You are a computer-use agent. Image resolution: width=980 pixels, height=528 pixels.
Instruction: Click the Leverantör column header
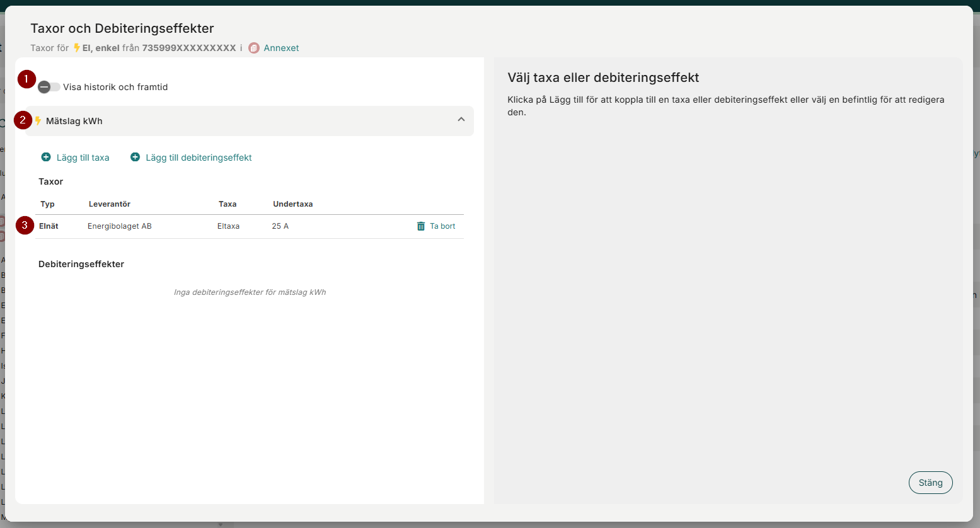110,204
